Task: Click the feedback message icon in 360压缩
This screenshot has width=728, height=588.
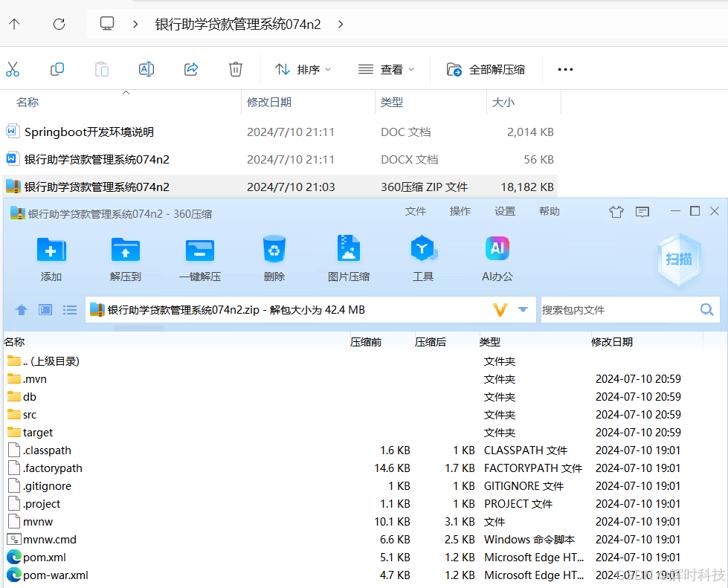Action: click(x=642, y=212)
